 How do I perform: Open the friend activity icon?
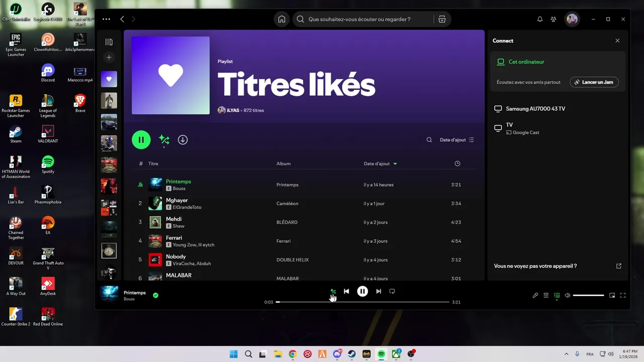tap(553, 19)
